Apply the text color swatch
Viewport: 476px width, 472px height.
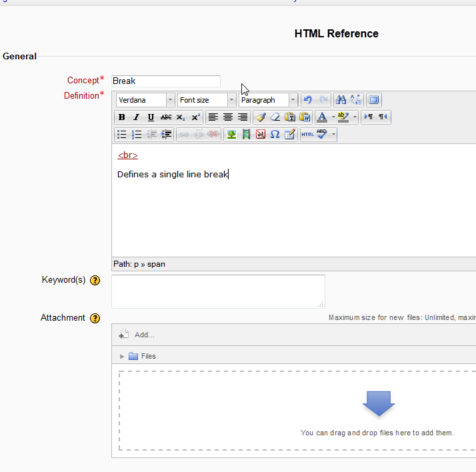click(x=321, y=117)
